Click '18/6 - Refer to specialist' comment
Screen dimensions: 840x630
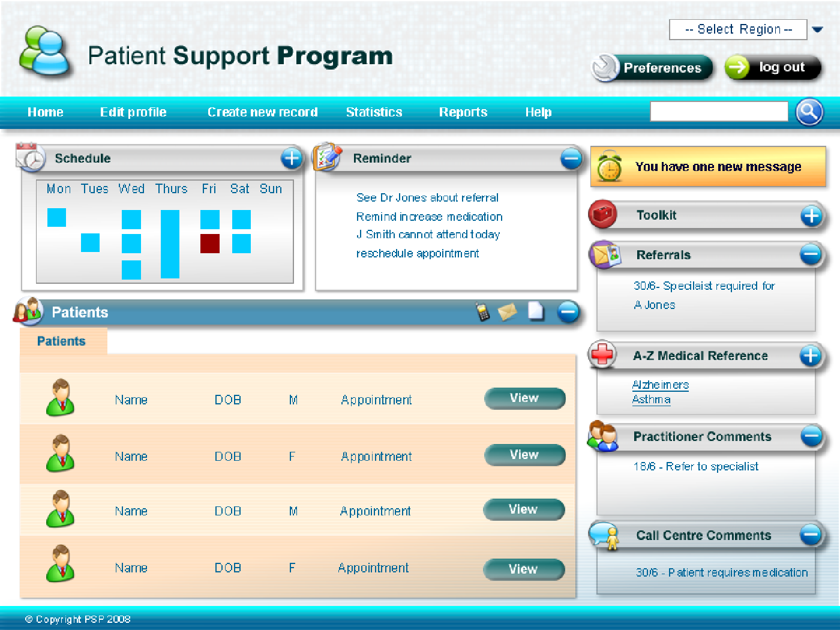(696, 466)
